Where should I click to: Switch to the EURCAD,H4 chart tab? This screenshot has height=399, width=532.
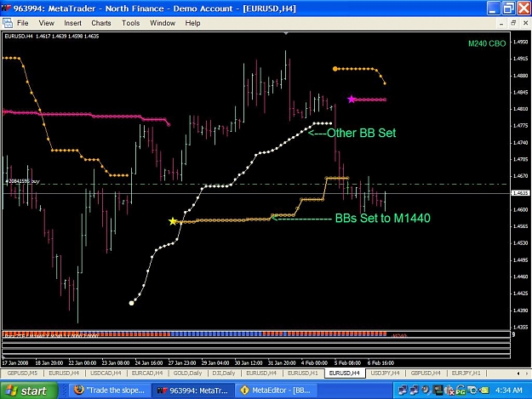(x=147, y=373)
